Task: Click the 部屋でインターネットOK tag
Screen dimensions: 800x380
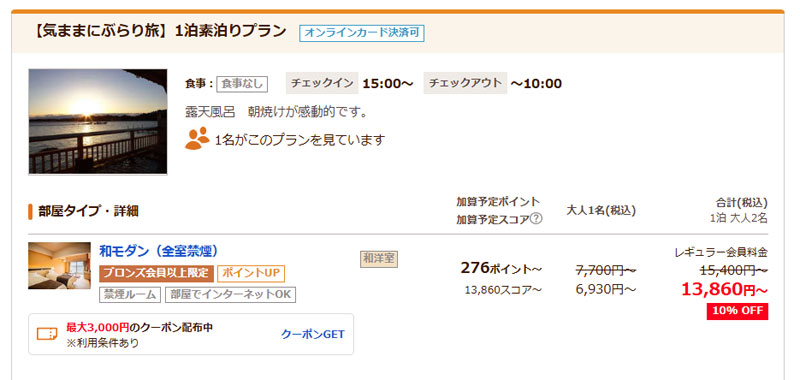Action: (x=230, y=295)
